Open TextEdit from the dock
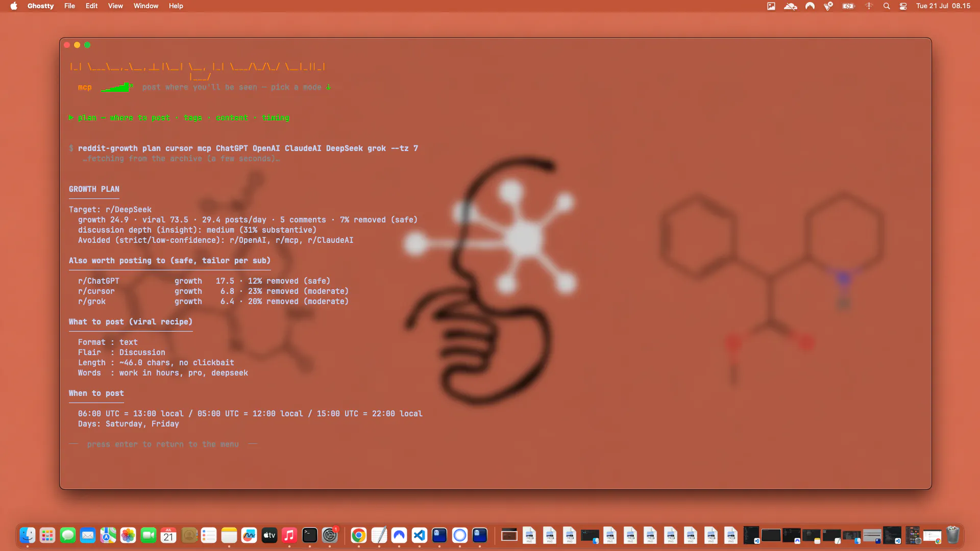This screenshot has height=551, width=980. pos(379,535)
